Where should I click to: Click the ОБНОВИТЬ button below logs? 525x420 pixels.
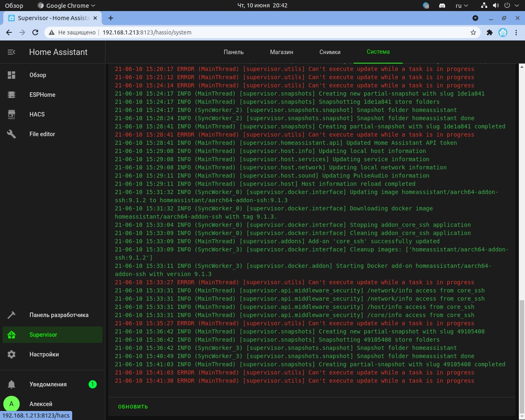pos(133,407)
